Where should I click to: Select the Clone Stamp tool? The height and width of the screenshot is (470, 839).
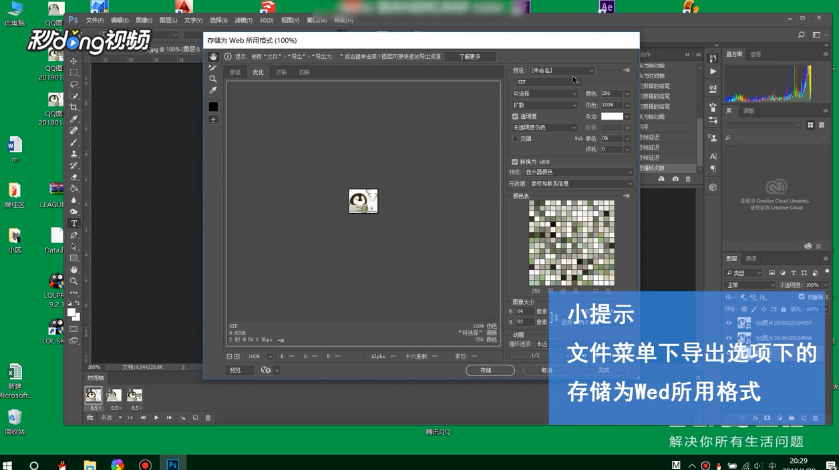74,154
